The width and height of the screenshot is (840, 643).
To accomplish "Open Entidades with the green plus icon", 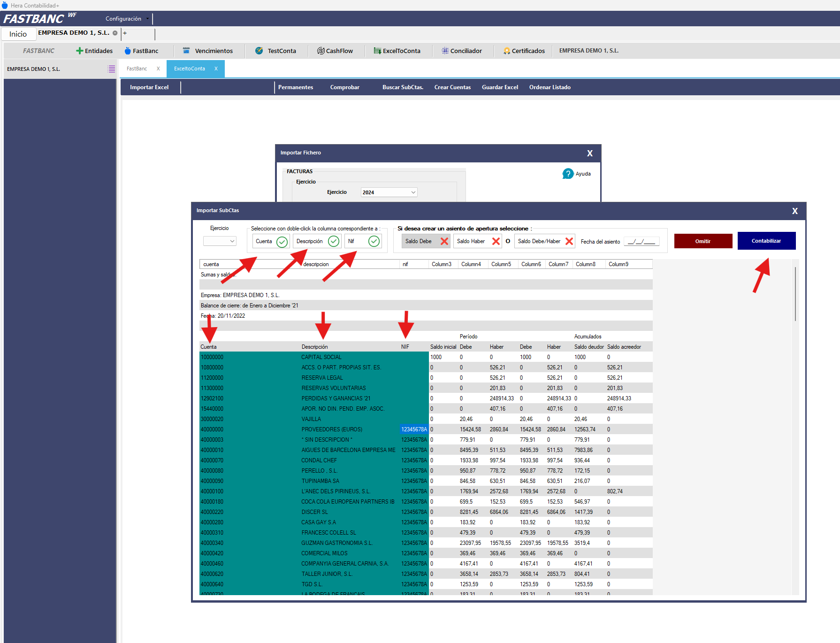I will 94,51.
